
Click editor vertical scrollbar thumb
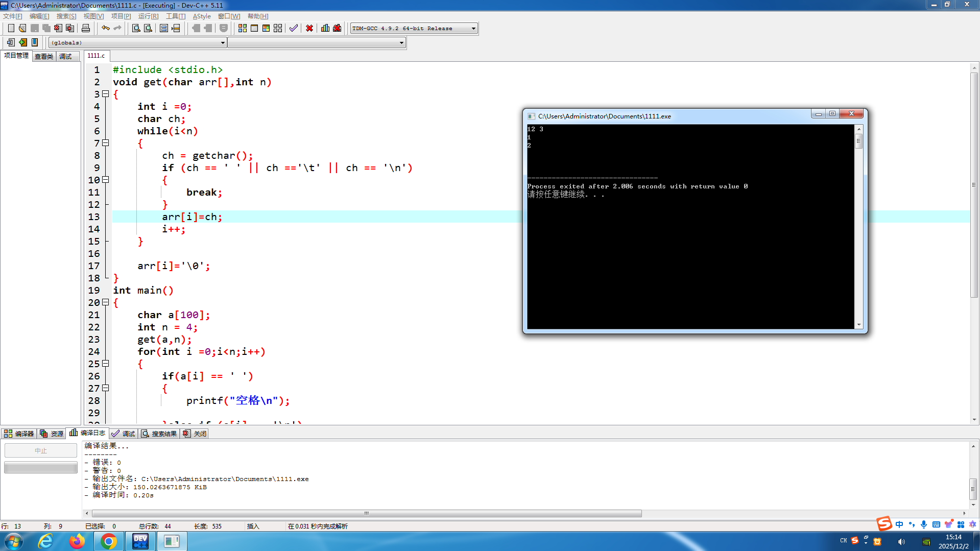tap(974, 185)
